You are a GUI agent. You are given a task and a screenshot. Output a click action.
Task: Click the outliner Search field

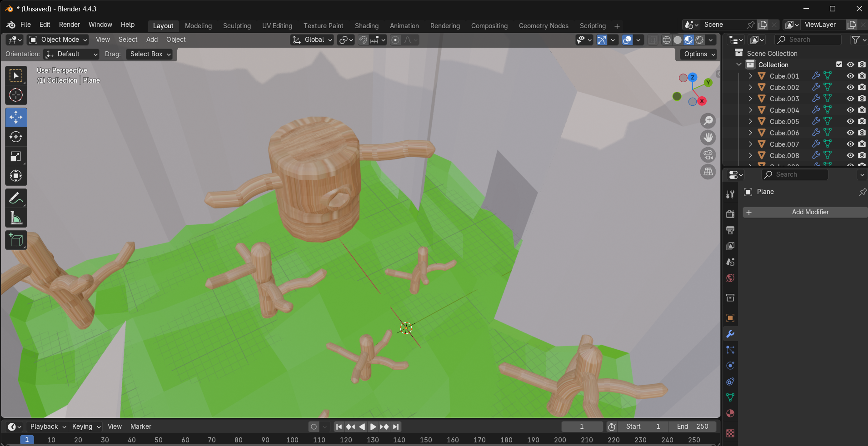(x=808, y=40)
